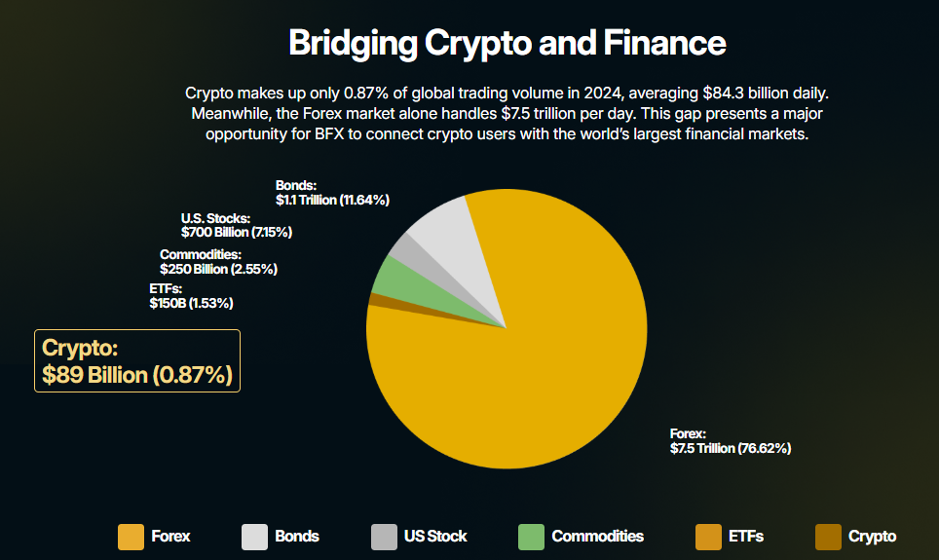Click the orange ETFs legend swatch

tap(708, 537)
